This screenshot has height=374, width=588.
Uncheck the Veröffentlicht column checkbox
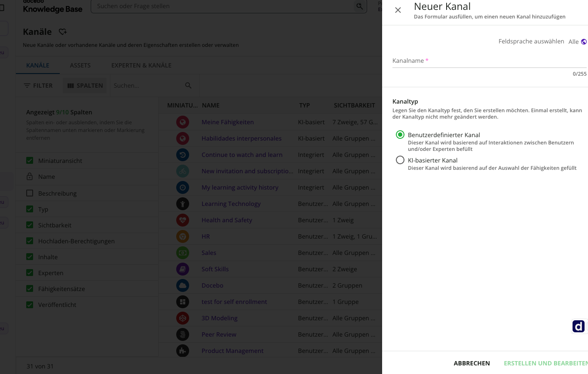30,304
